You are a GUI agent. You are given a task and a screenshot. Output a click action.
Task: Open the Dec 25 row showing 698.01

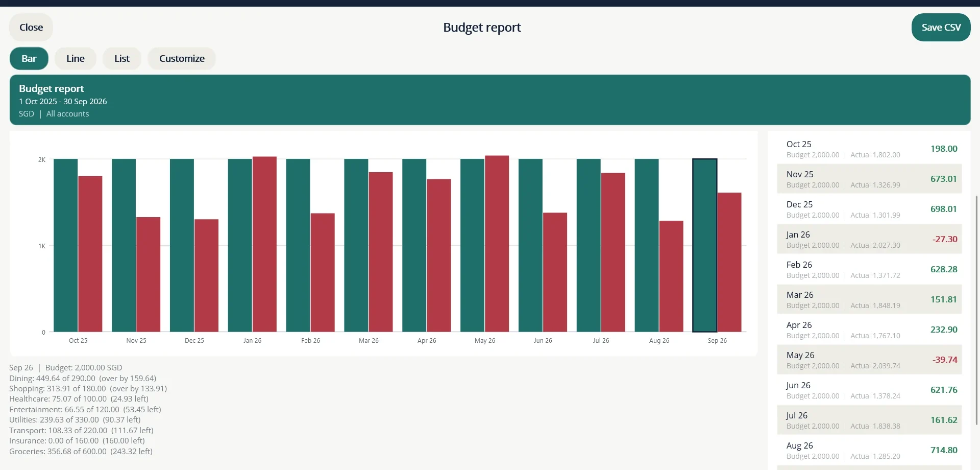click(x=869, y=209)
